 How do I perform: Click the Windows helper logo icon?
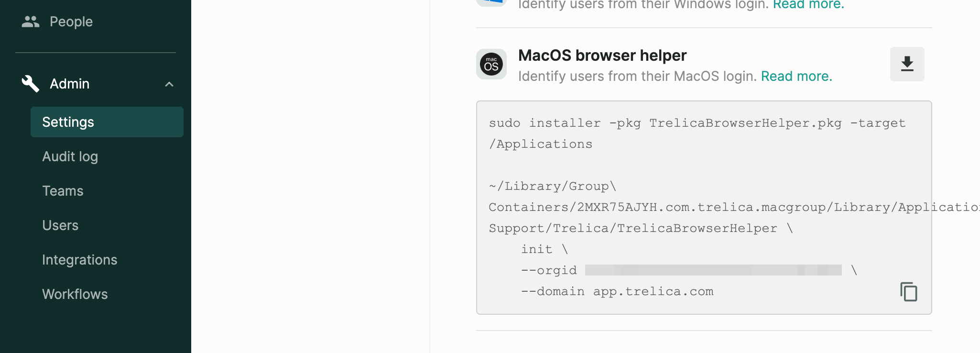click(491, 2)
